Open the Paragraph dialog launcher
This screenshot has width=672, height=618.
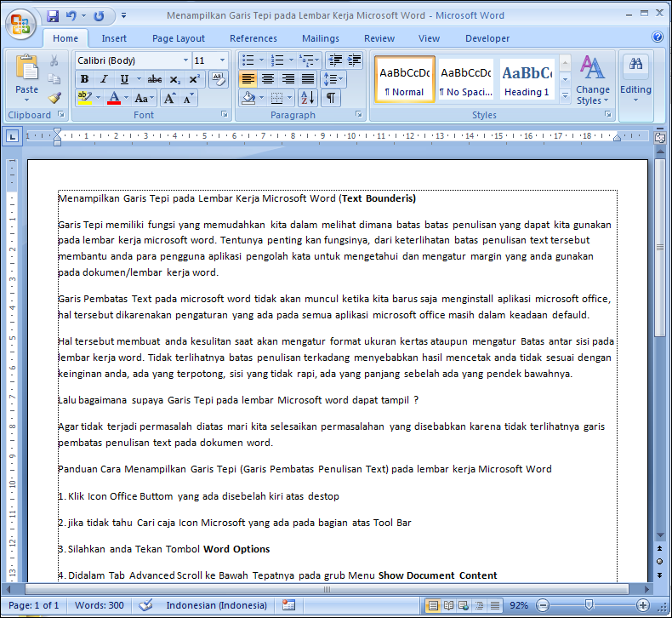pos(359,114)
